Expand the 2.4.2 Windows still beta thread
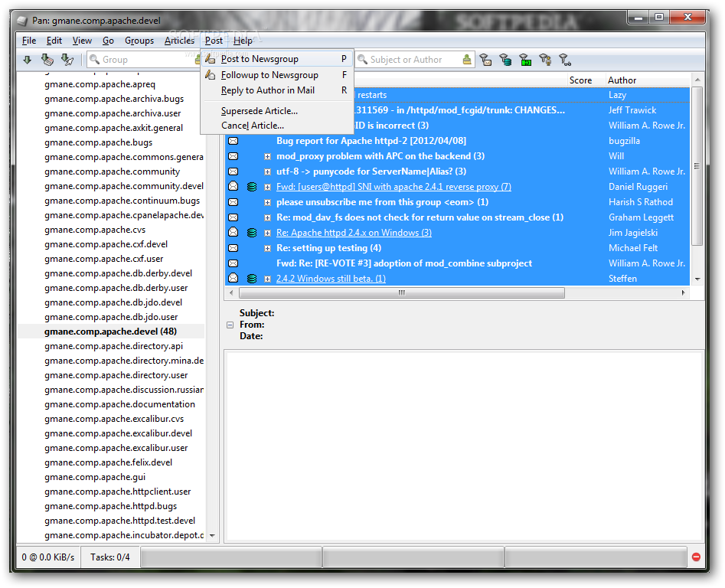 [267, 279]
